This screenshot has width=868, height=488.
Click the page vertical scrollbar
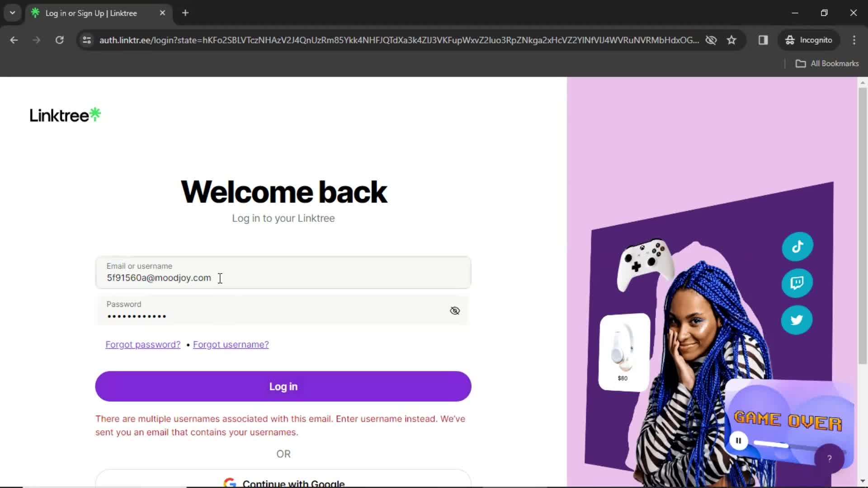pyautogui.click(x=863, y=226)
